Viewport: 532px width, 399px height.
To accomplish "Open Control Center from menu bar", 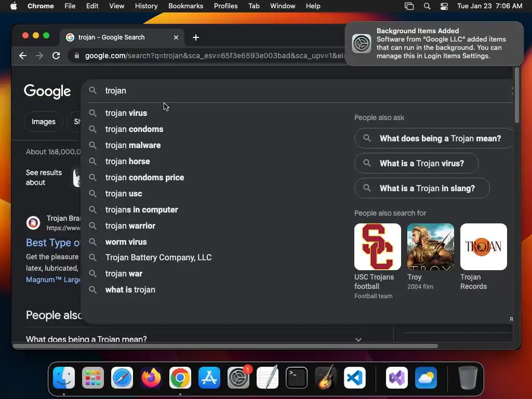I will (x=444, y=6).
